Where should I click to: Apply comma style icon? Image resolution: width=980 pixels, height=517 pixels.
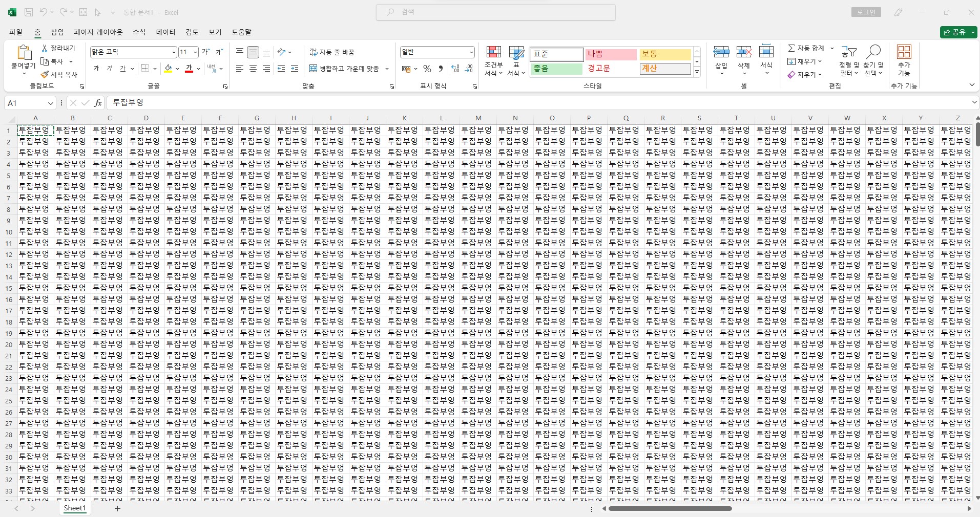tap(441, 69)
